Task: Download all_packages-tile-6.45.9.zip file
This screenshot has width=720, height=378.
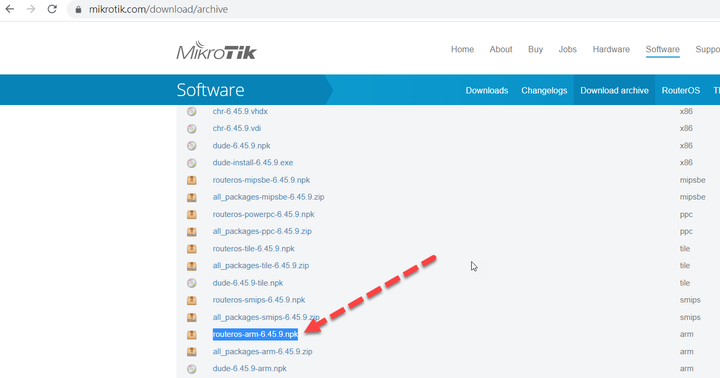Action: click(261, 265)
